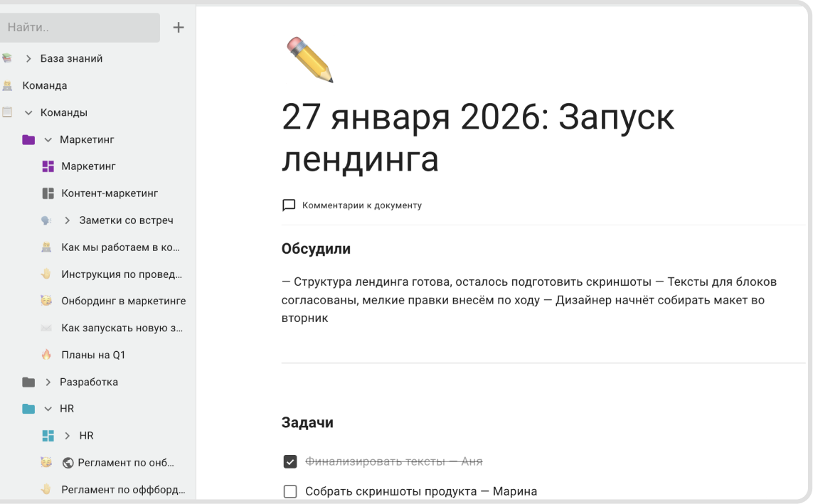Open the Команда sidebar link
The image size is (813, 504).
(45, 86)
